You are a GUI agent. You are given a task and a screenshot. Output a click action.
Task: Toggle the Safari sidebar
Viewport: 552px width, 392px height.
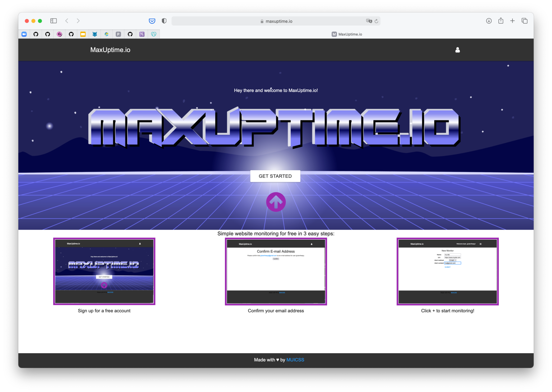pos(54,21)
